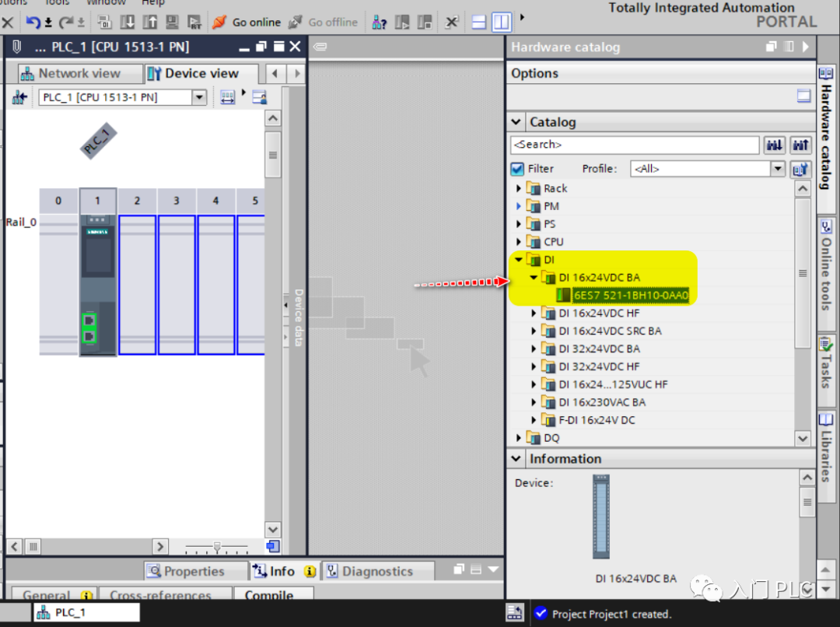This screenshot has height=627, width=840.
Task: Toggle options view icon in Options pane
Action: click(x=803, y=96)
